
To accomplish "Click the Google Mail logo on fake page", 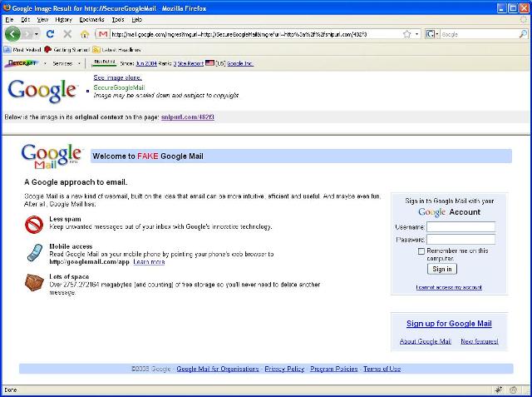I will tap(52, 156).
